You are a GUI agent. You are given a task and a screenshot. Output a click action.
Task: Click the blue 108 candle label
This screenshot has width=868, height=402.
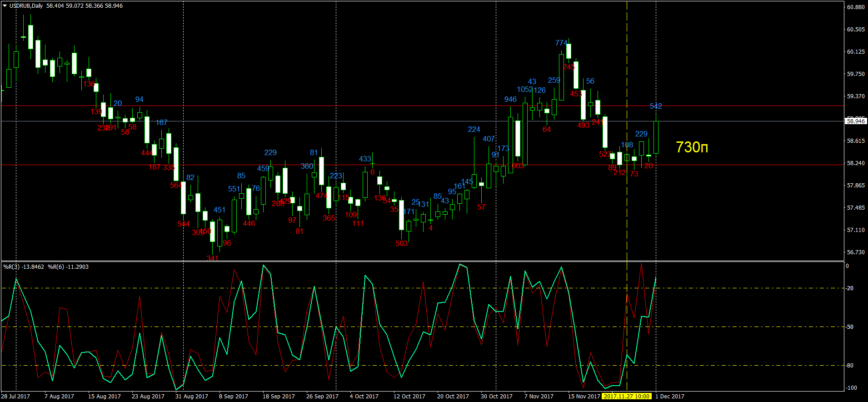click(627, 145)
